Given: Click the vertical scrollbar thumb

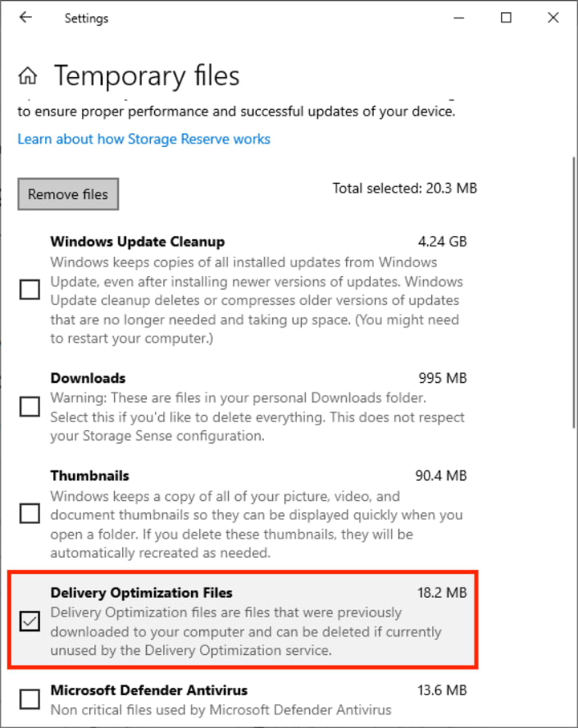Looking at the screenshot, I should point(574,292).
